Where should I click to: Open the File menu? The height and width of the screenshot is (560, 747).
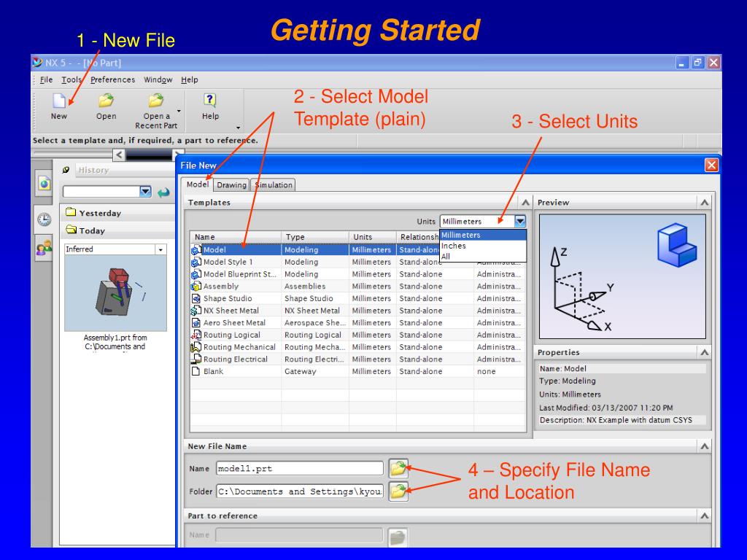click(x=46, y=79)
